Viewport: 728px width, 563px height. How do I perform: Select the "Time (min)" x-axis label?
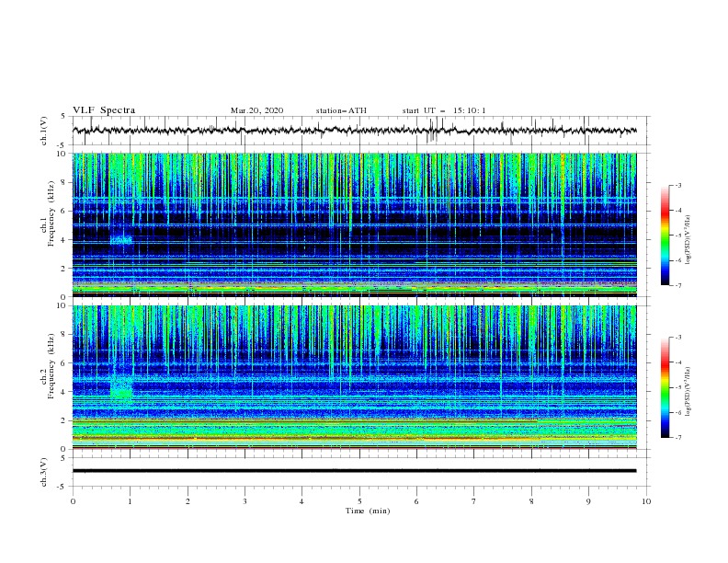[x=368, y=511]
